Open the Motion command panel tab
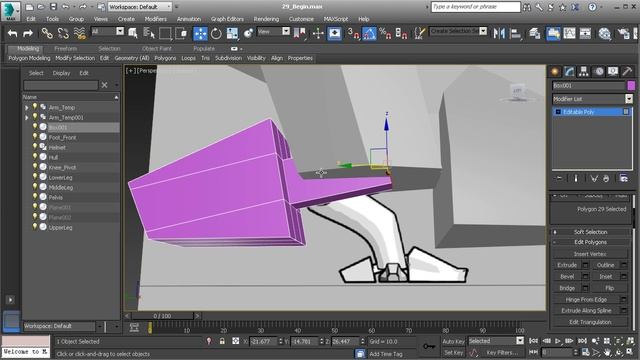The width and height of the screenshot is (640, 360). pos(598,71)
